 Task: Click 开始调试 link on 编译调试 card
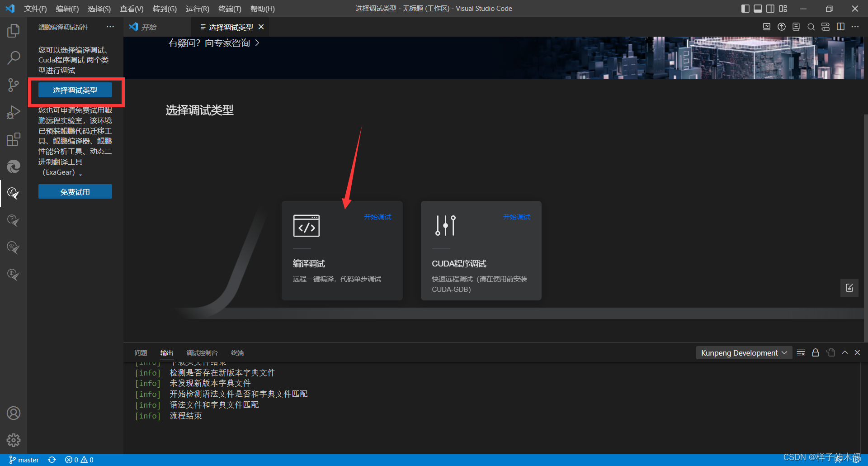(377, 217)
